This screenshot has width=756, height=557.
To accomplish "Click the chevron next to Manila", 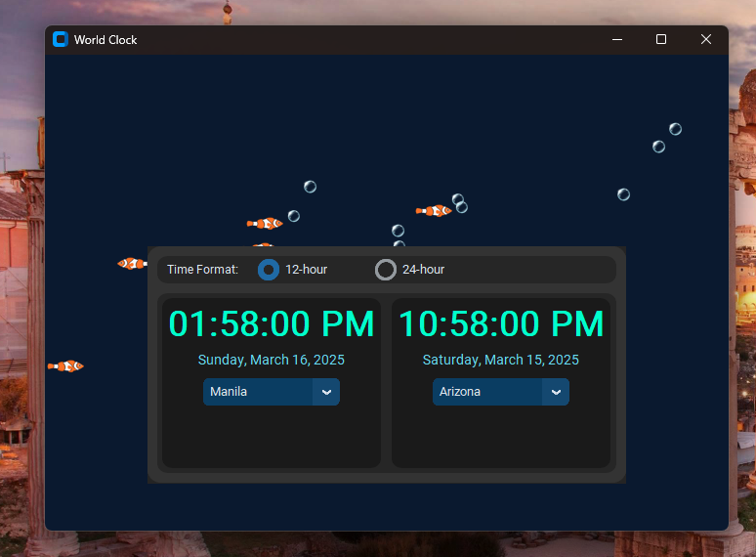I will 326,392.
